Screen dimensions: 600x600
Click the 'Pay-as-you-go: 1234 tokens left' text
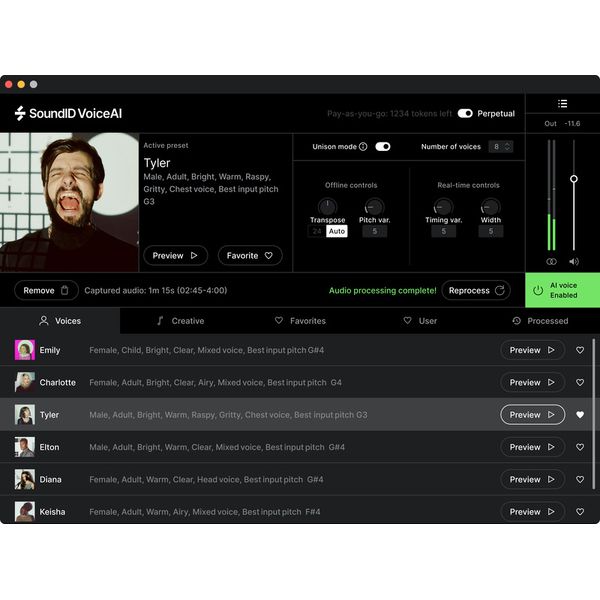(x=389, y=114)
